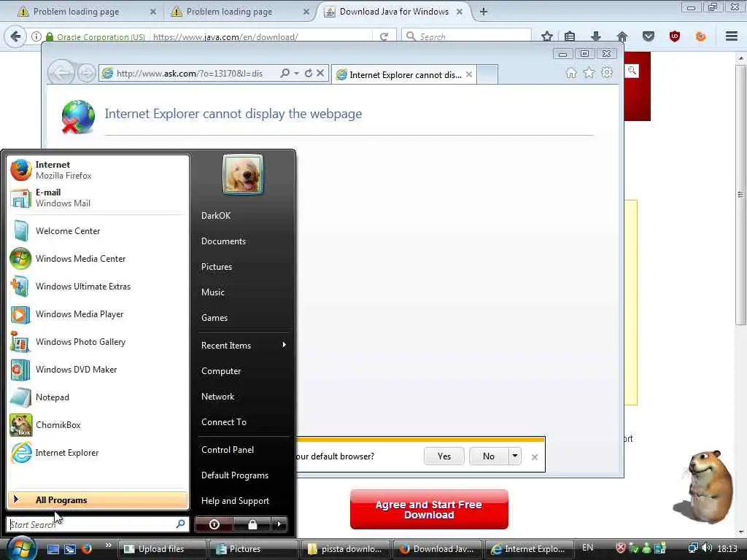Screen dimensions: 747x560
Task: Click Firefox Search box
Action: pos(466,36)
